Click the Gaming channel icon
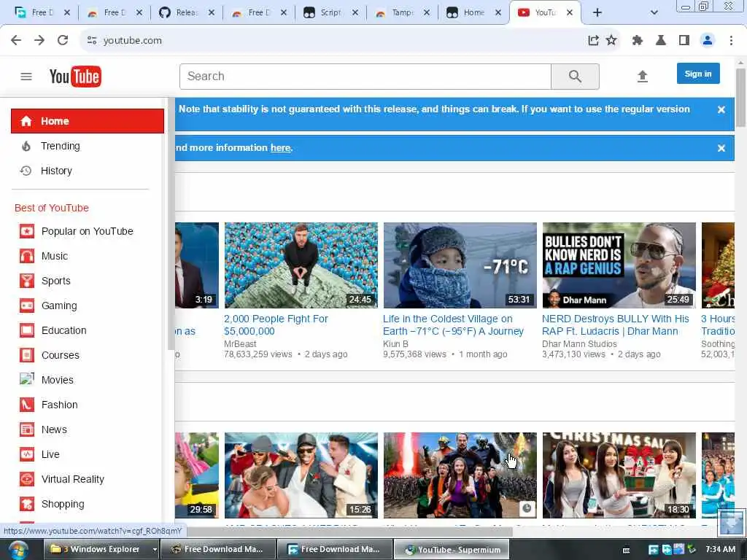Viewport: 747px width, 560px height. [x=27, y=306]
